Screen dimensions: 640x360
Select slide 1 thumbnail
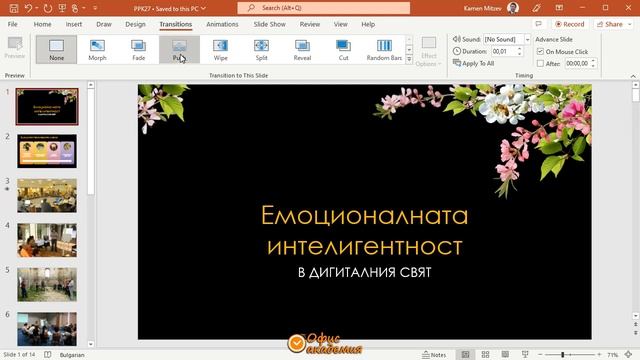pos(47,107)
